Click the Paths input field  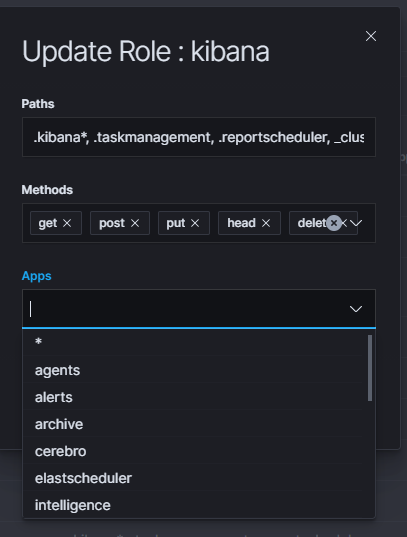(x=199, y=137)
